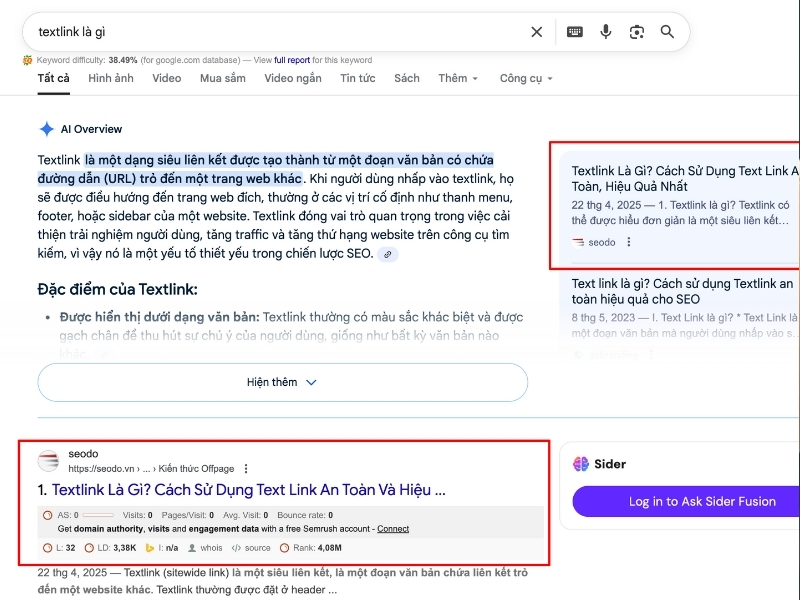This screenshot has height=600, width=800.
Task: Expand AI overview with Hiện thêm
Action: click(x=282, y=382)
